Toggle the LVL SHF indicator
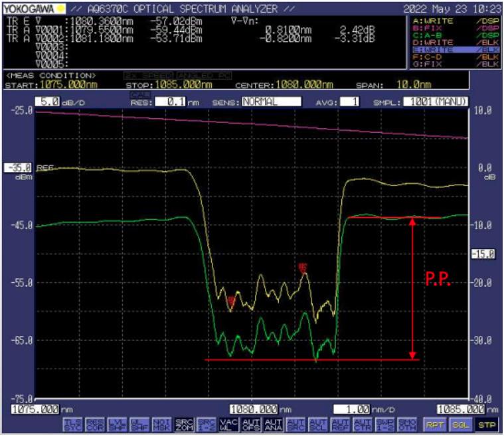The width and height of the screenshot is (504, 437). click(x=118, y=424)
